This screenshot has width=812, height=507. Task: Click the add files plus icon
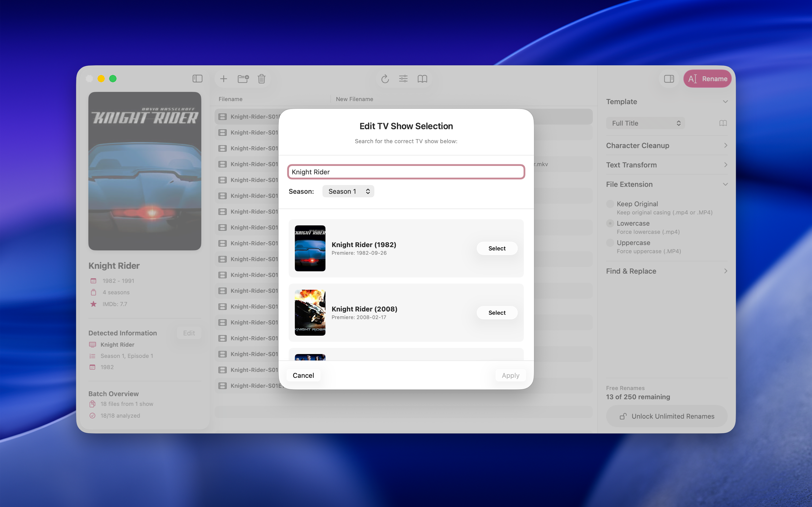[224, 79]
